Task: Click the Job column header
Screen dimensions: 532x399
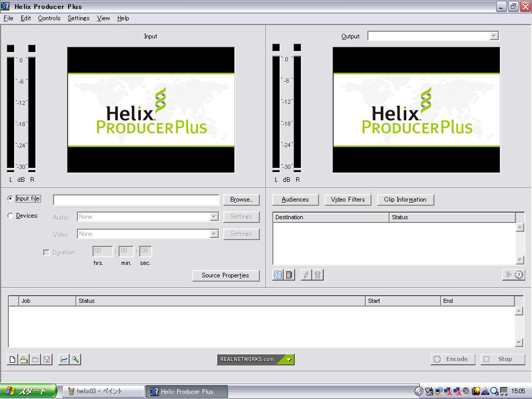Action: click(47, 301)
